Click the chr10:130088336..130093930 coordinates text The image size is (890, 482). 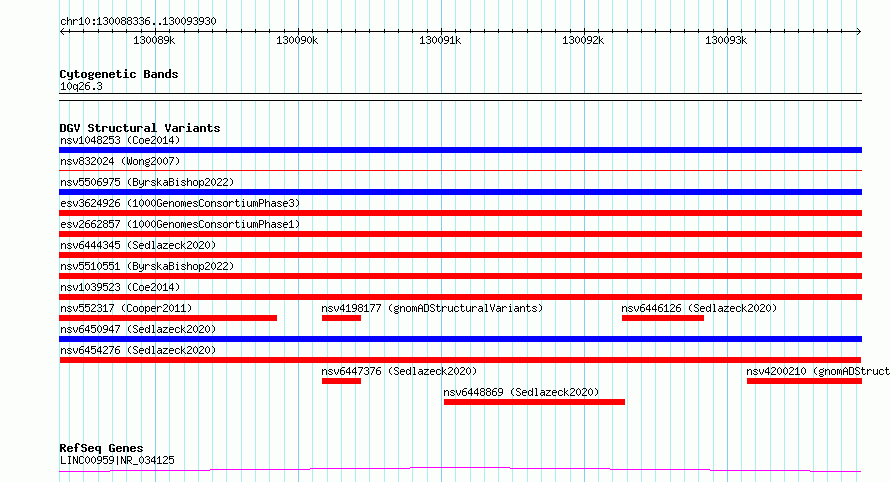(138, 22)
